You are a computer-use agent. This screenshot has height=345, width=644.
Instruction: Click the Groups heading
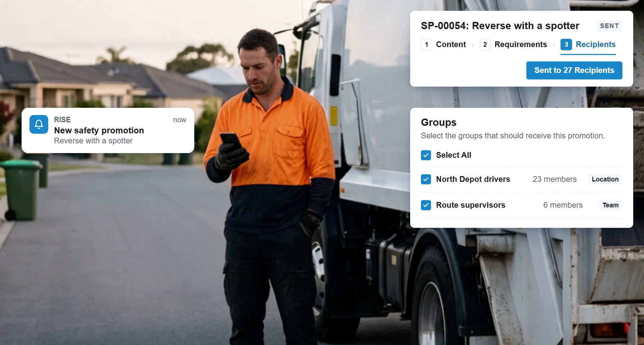pyautogui.click(x=439, y=123)
